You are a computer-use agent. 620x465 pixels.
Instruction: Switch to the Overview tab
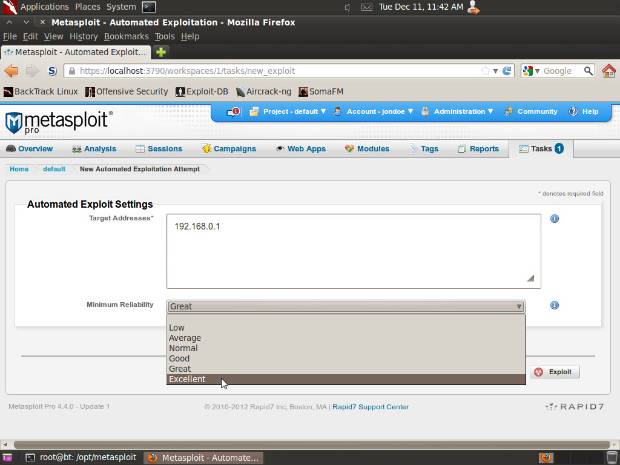point(30,149)
